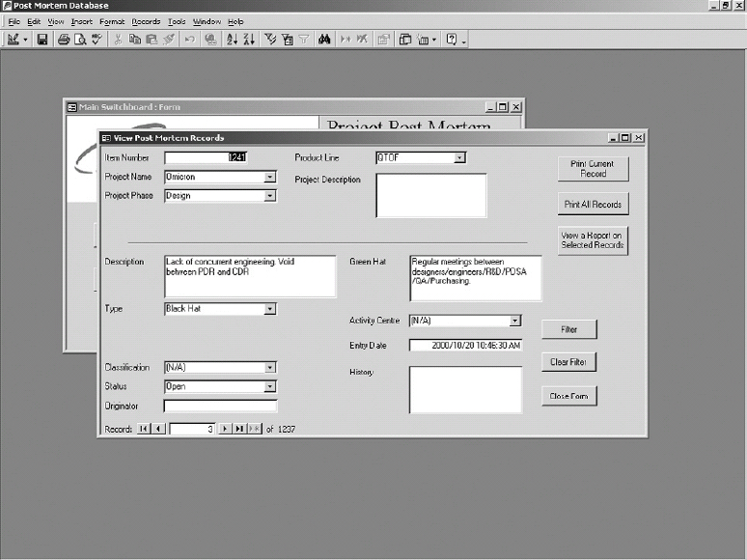Go to the next record navigation button
The image size is (747, 560).
tap(224, 429)
